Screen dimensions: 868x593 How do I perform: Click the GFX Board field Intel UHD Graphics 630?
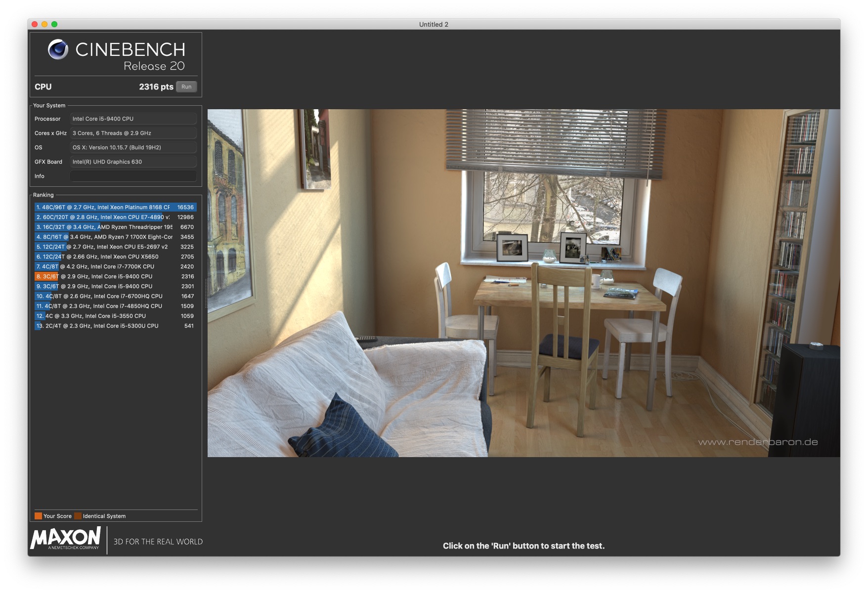pyautogui.click(x=133, y=162)
